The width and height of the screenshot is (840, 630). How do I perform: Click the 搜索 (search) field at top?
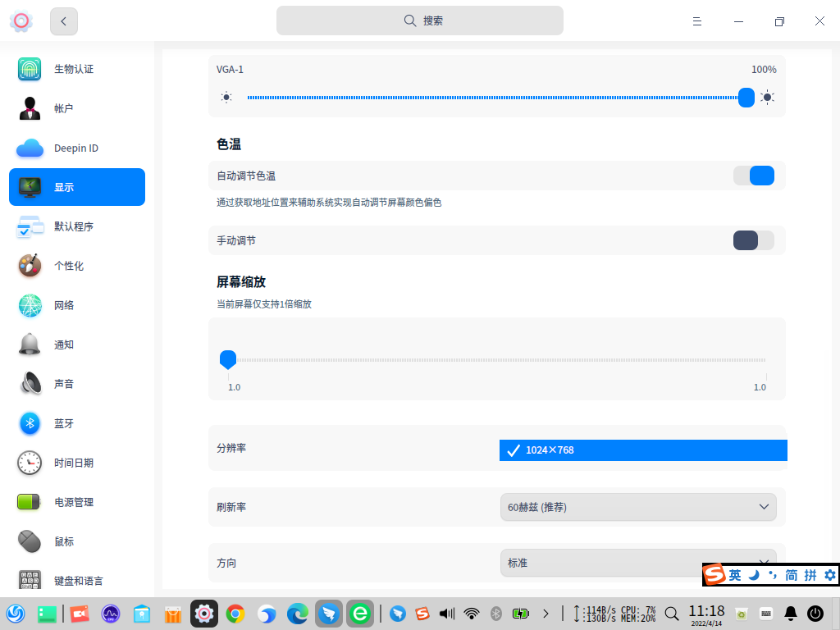(x=419, y=21)
